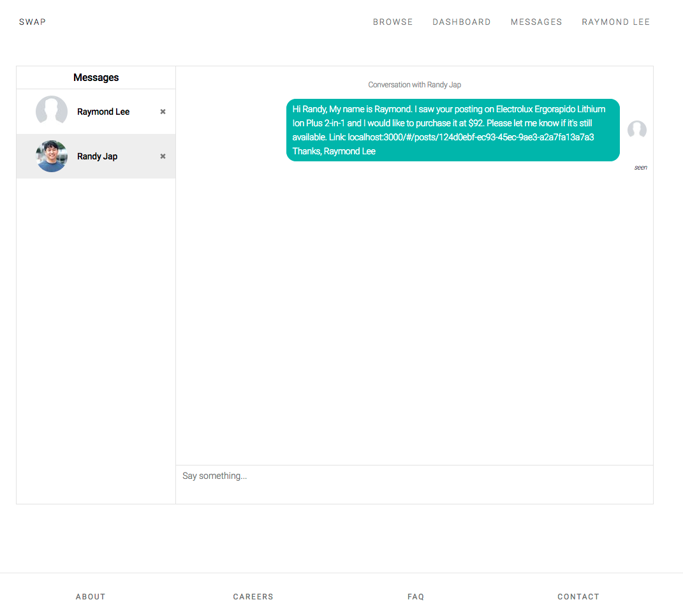683x616 pixels.
Task: Open the RAYMOND LEE account menu
Action: pos(615,22)
